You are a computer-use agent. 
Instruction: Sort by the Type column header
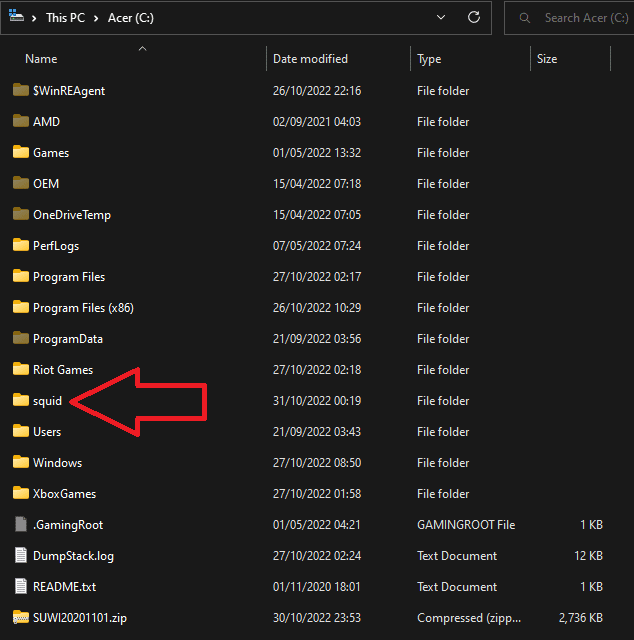tap(429, 59)
